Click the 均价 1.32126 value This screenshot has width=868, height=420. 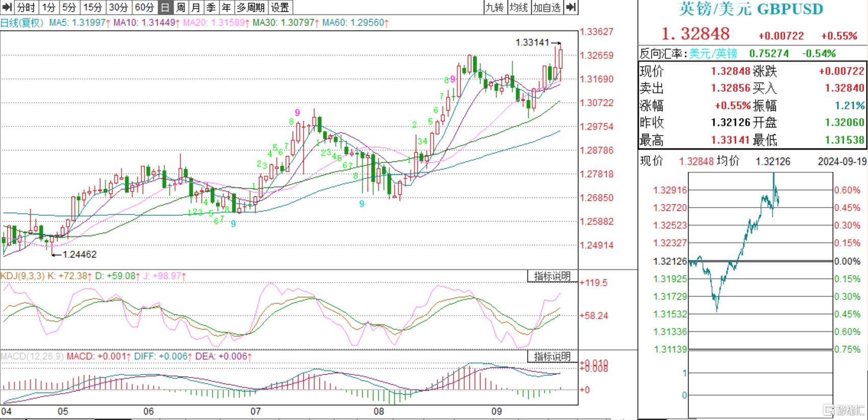[773, 161]
